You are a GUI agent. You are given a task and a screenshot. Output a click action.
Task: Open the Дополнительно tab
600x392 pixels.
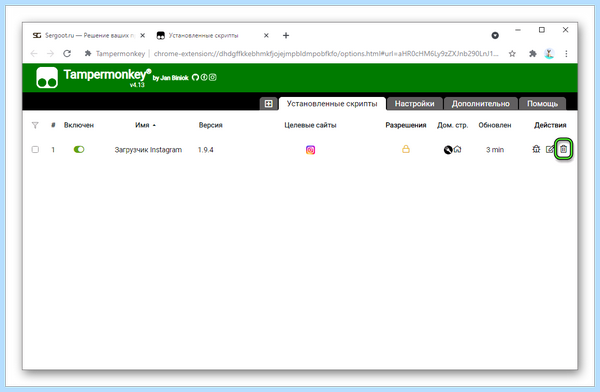point(481,104)
